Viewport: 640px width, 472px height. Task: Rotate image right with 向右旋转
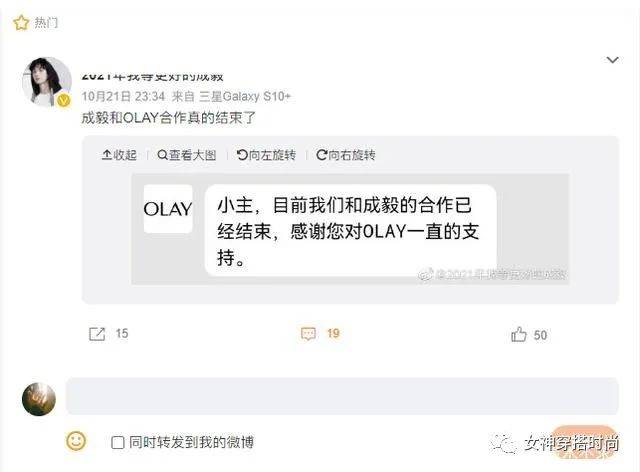tap(346, 155)
